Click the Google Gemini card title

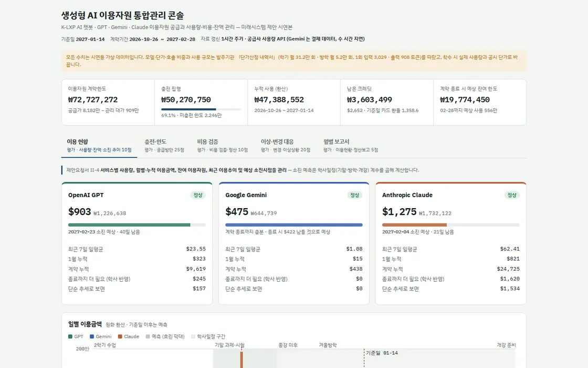tap(246, 195)
